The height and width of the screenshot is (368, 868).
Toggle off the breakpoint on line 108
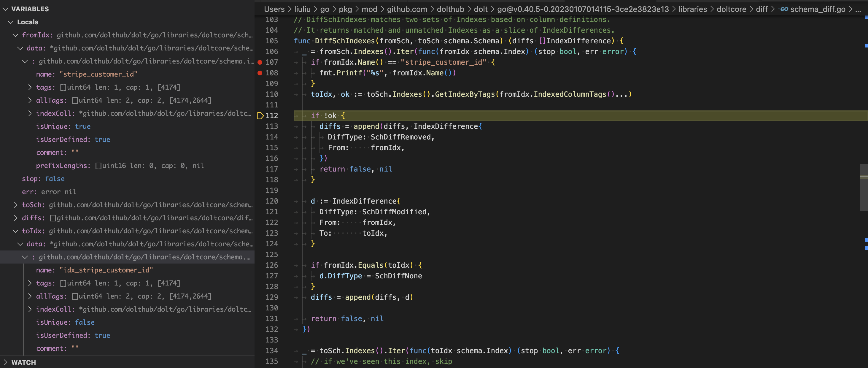260,73
